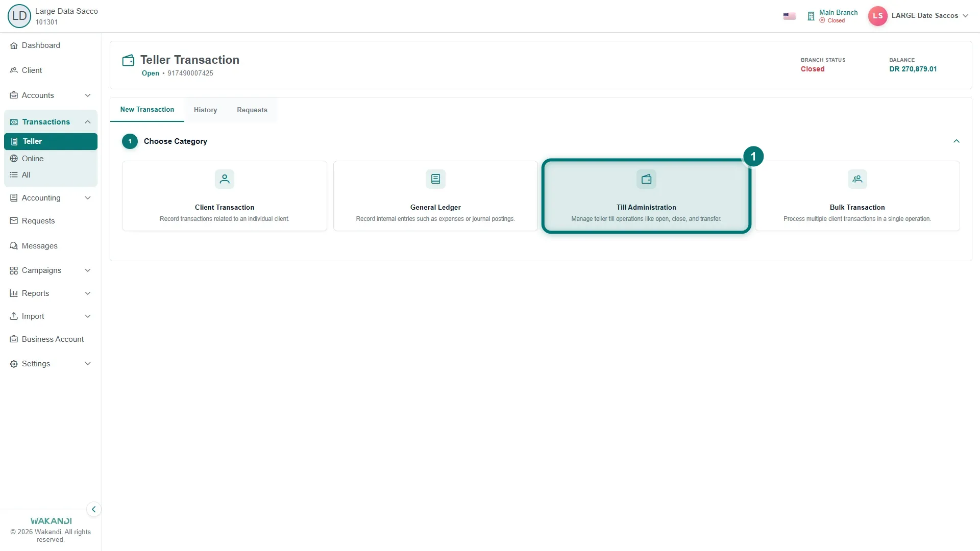The height and width of the screenshot is (551, 980).
Task: Click the sacco code 101301
Action: 46,22
